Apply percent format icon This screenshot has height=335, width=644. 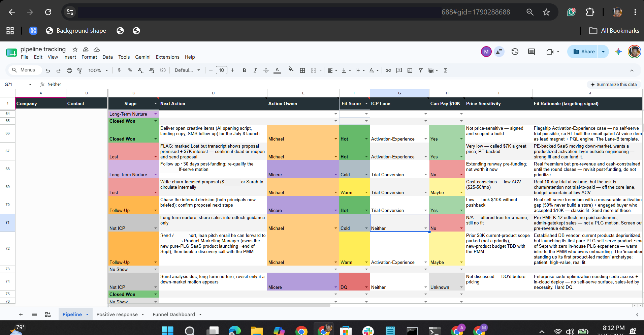130,70
